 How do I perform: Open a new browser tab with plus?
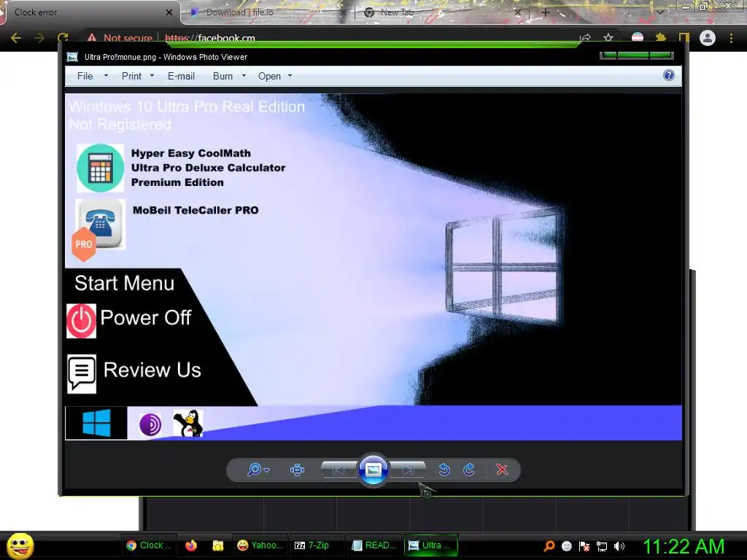[x=546, y=12]
